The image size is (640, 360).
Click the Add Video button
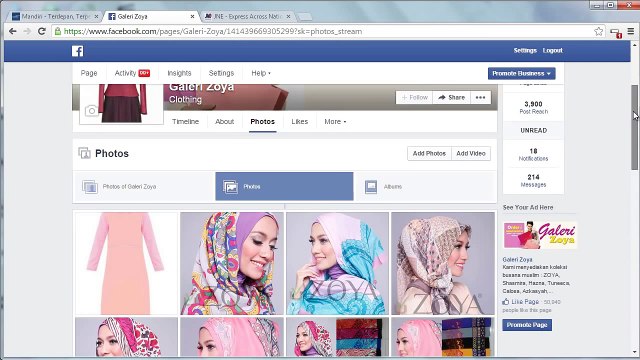[x=471, y=153]
